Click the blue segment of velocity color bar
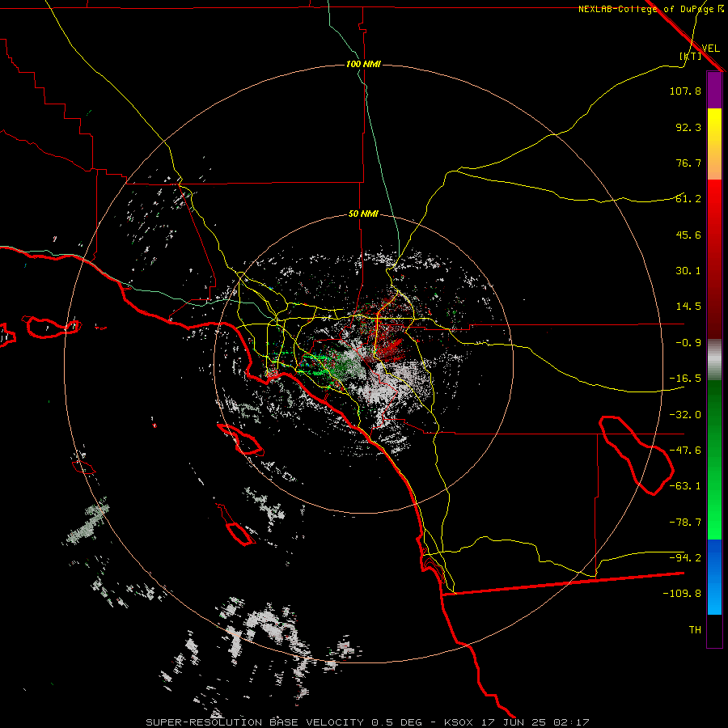Viewport: 728px width, 728px height. (714, 577)
